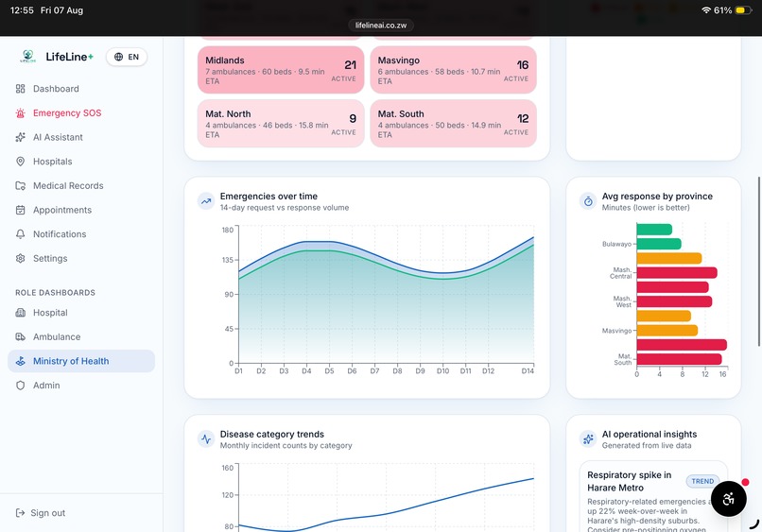Select the Mat. North province card
The width and height of the screenshot is (762, 532).
pyautogui.click(x=281, y=124)
